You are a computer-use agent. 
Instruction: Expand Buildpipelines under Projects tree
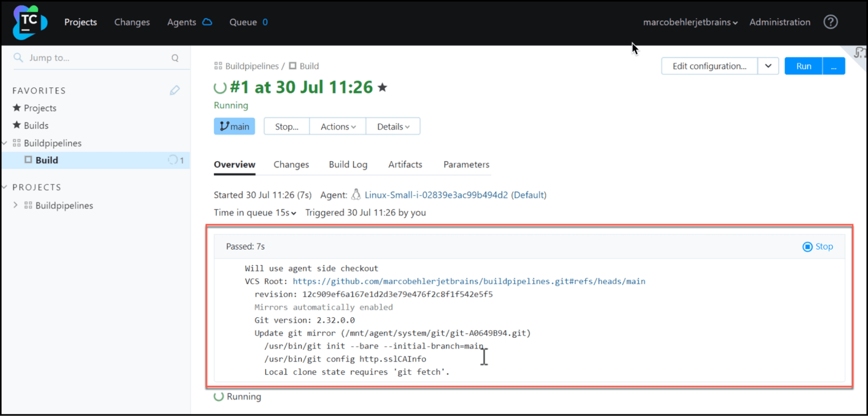[16, 205]
